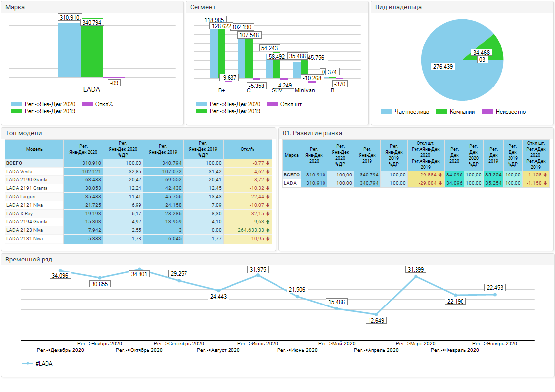
Task: Click green up arrow in LADA 2123 Niva row
Action: click(x=268, y=230)
